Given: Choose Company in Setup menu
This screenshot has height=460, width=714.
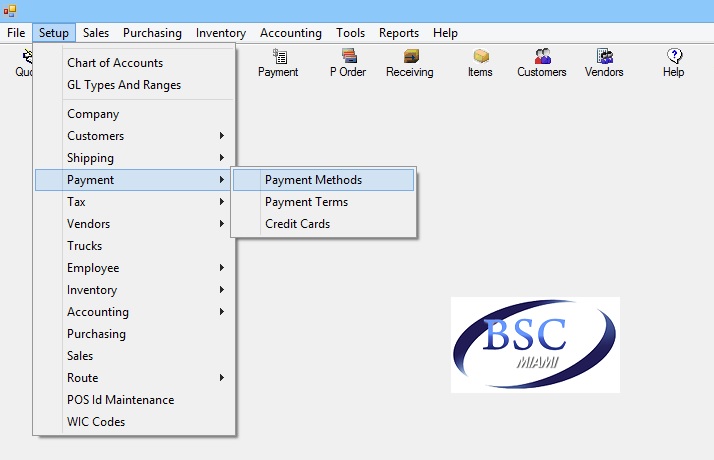Looking at the screenshot, I should pos(134,114).
